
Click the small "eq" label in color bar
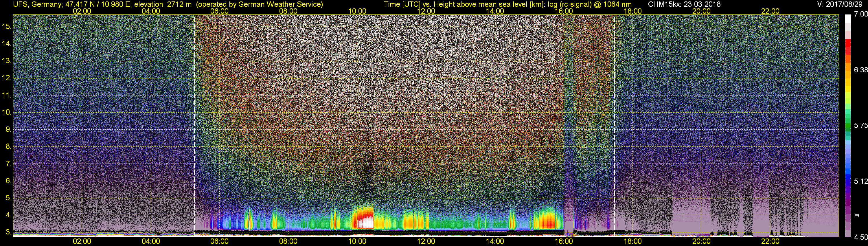[857, 215]
